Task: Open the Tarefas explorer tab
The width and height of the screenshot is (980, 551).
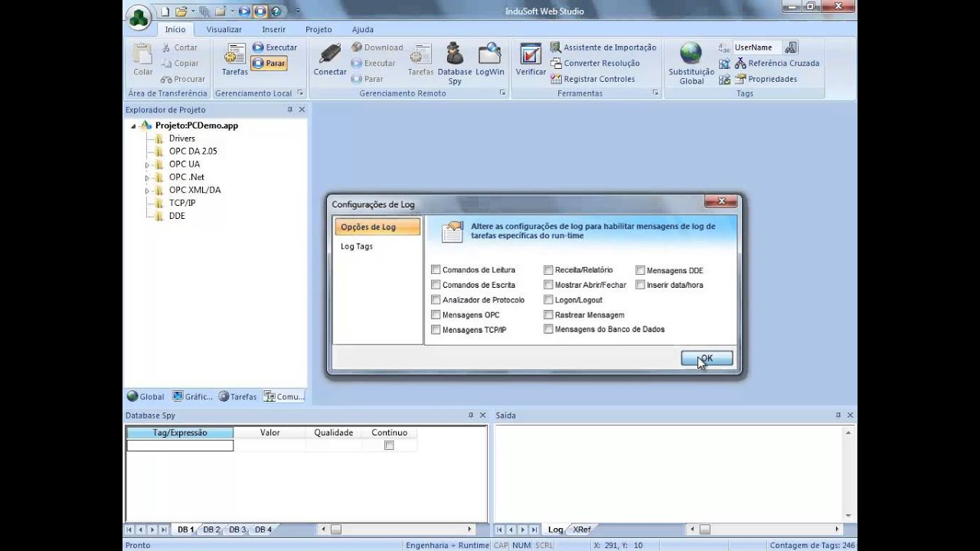Action: (238, 396)
